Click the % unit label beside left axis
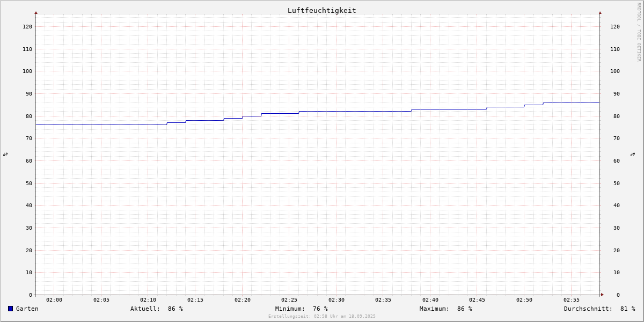The height and width of the screenshot is (322, 644). [5, 155]
